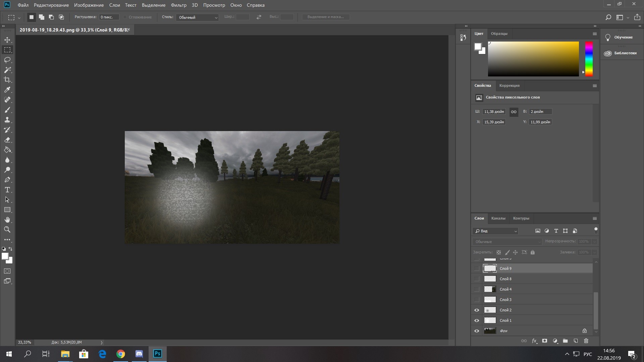This screenshot has height=362, width=644.
Task: Switch to the Коррекция tab
Action: point(509,85)
